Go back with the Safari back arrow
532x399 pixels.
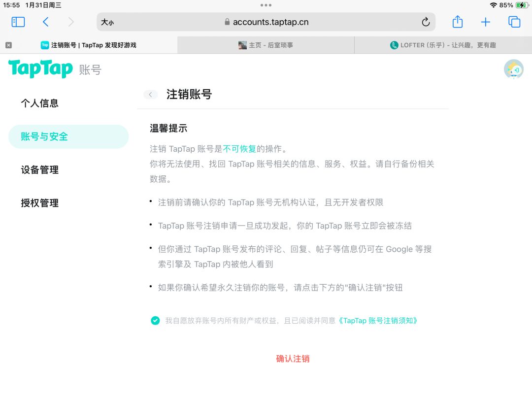coord(45,22)
